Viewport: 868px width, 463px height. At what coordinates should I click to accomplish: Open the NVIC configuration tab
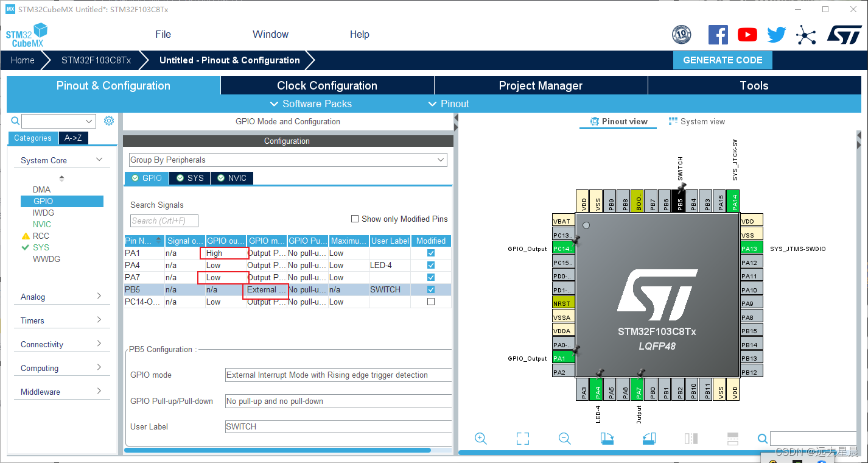tap(232, 178)
